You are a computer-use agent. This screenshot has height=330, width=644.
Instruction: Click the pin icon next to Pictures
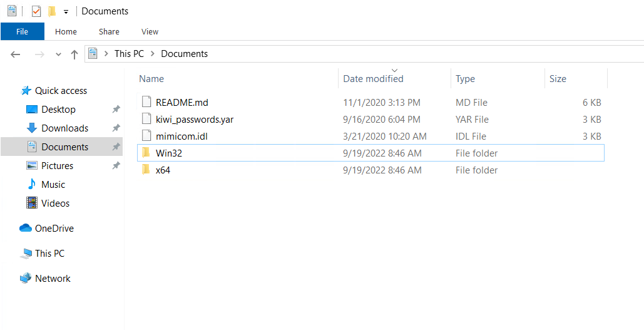click(x=116, y=165)
